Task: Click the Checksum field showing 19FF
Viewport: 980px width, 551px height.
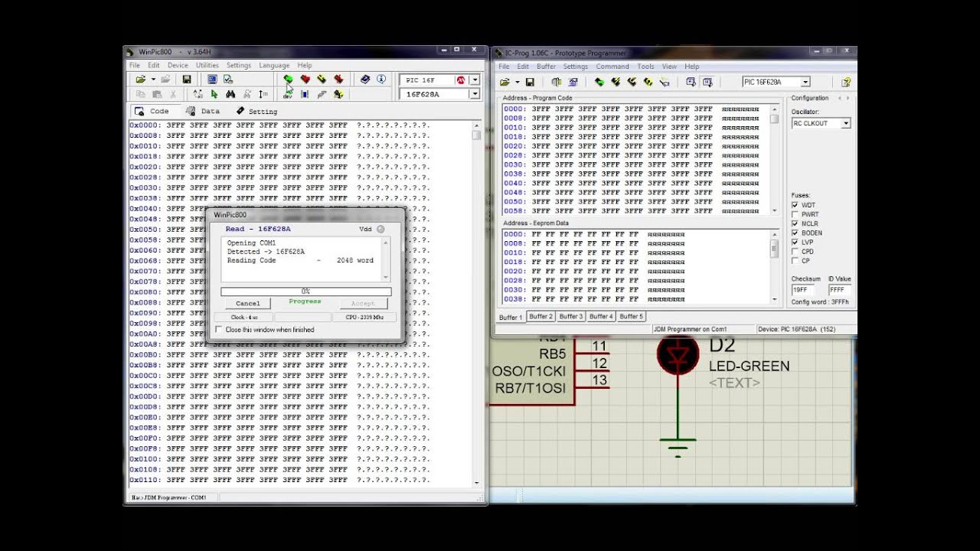Action: click(x=802, y=291)
